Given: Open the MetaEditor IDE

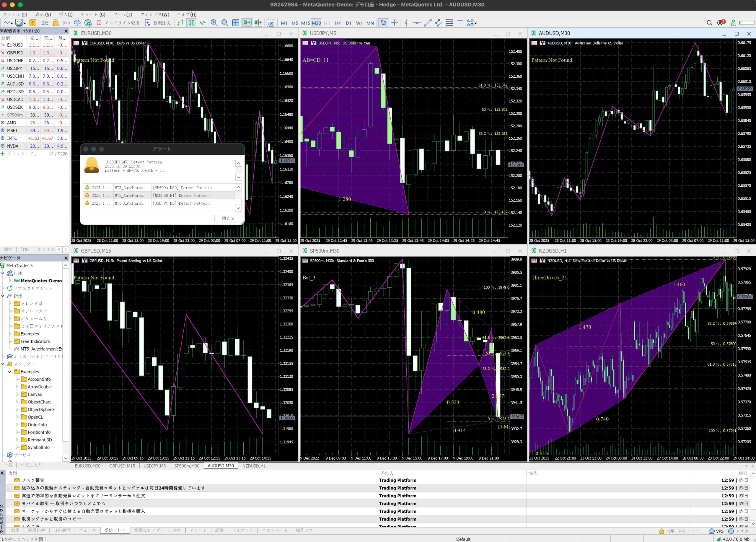Looking at the screenshot, I should tap(45, 23).
